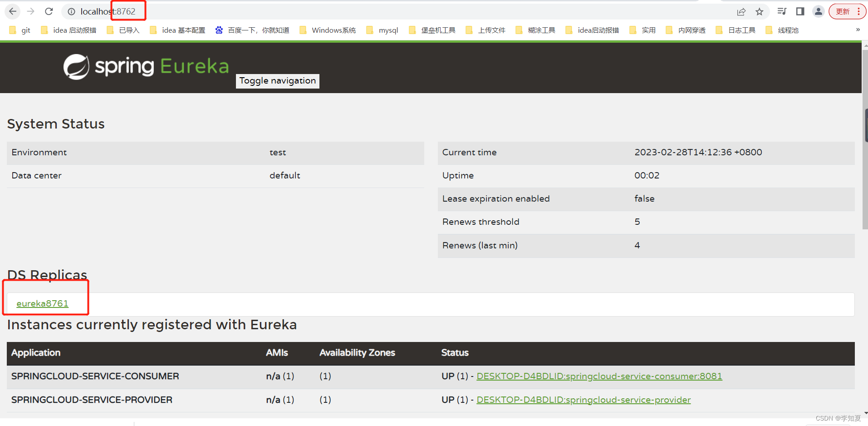Click the browser back arrow
Image resolution: width=868 pixels, height=426 pixels.
[13, 11]
